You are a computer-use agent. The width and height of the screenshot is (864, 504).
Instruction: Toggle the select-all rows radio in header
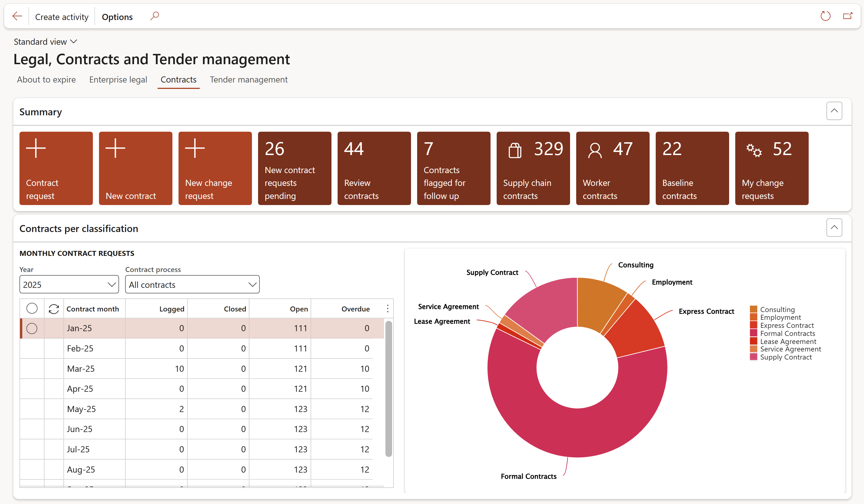point(32,308)
